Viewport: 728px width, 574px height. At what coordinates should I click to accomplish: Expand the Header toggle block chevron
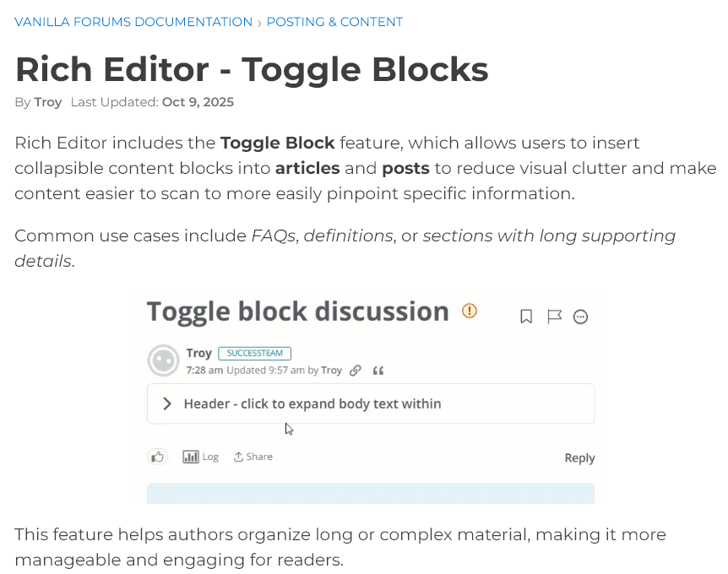click(167, 403)
